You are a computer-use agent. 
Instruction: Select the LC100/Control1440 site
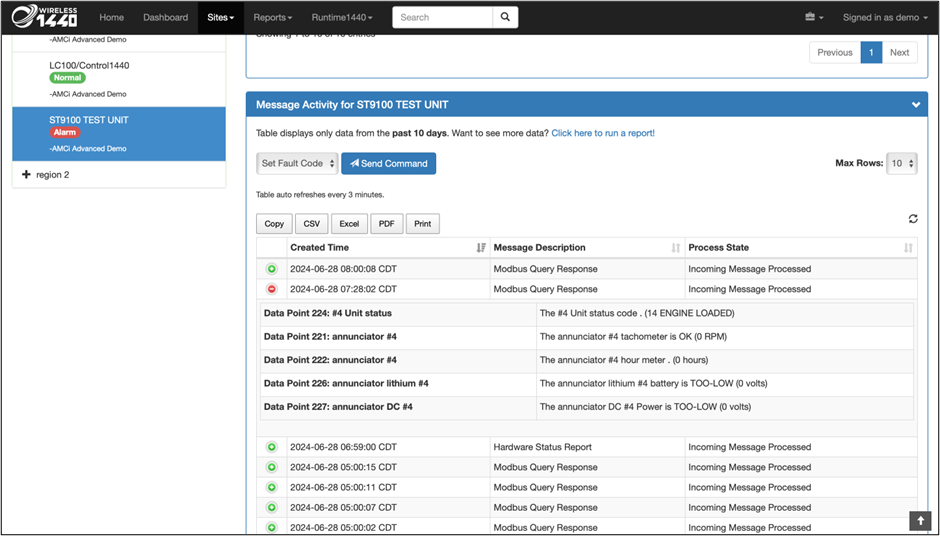(x=89, y=66)
